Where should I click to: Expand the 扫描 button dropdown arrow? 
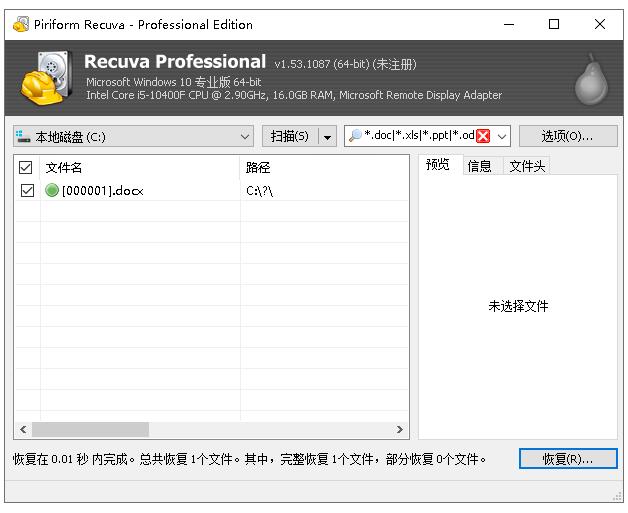tap(328, 137)
